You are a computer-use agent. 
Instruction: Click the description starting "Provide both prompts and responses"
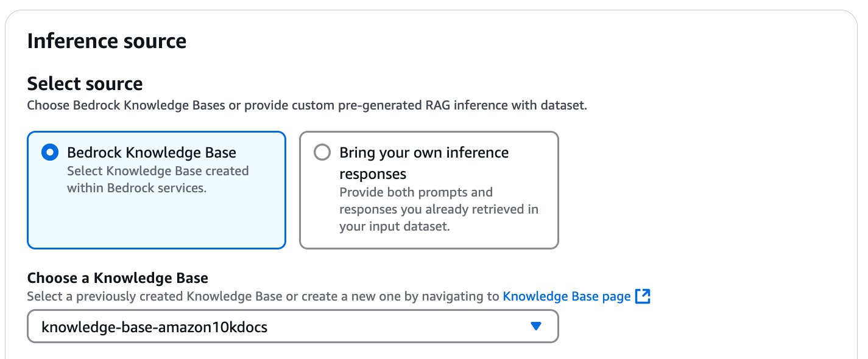coord(439,209)
